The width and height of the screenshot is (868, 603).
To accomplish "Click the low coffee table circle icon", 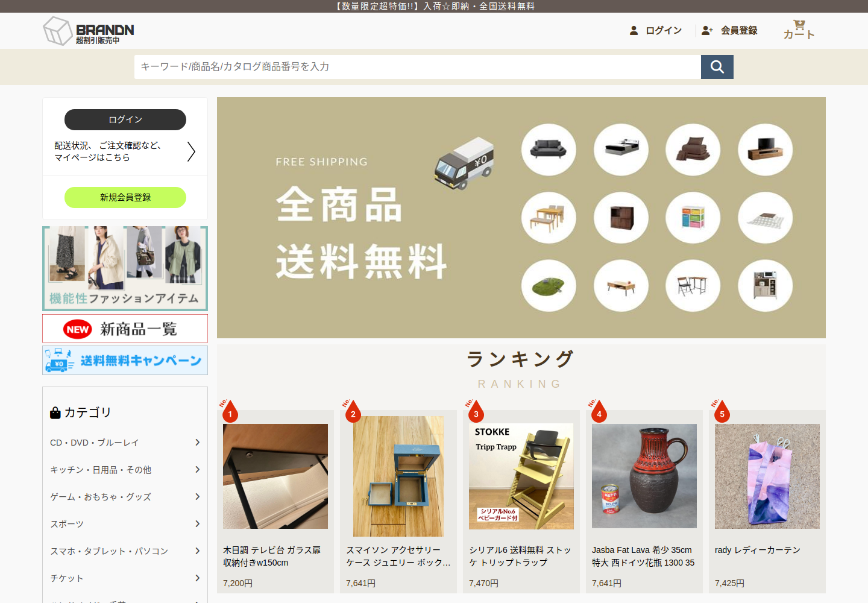I will coord(621,286).
